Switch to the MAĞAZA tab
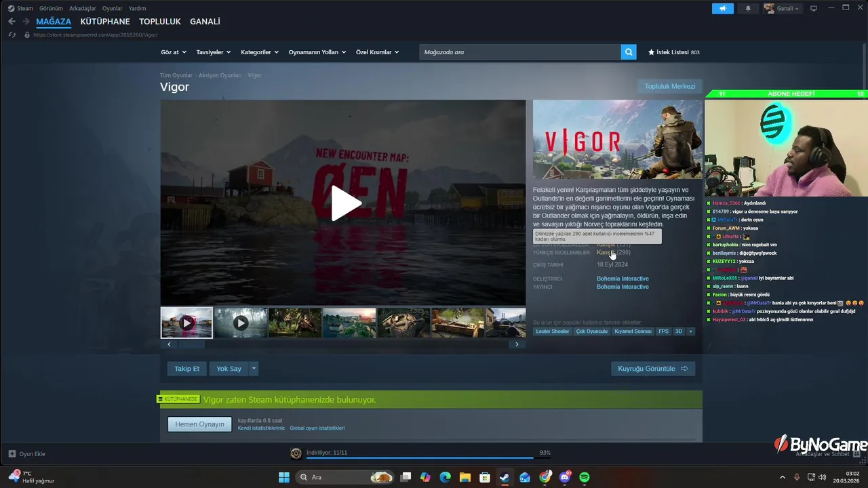Screen dimensions: 868x488 click(54, 22)
